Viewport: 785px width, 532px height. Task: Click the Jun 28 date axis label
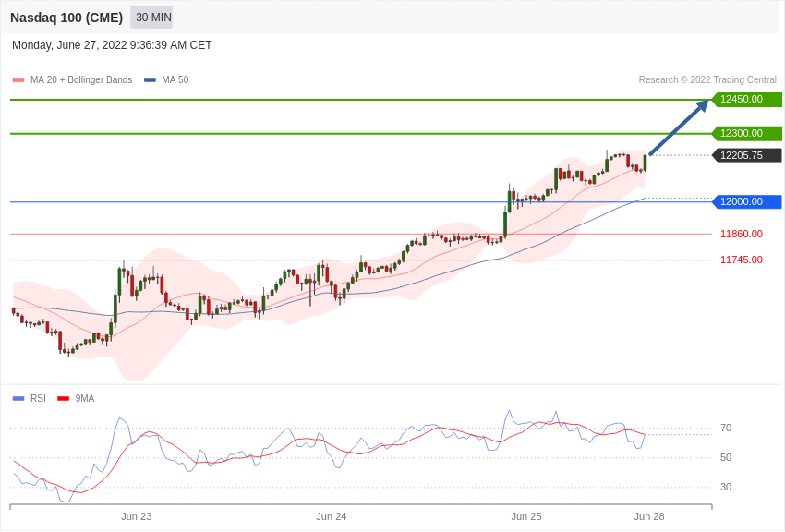649,516
